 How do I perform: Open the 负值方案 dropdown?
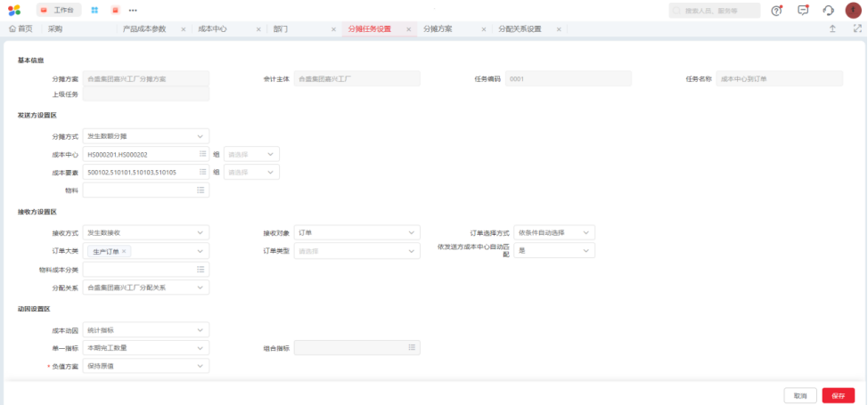[x=146, y=366]
